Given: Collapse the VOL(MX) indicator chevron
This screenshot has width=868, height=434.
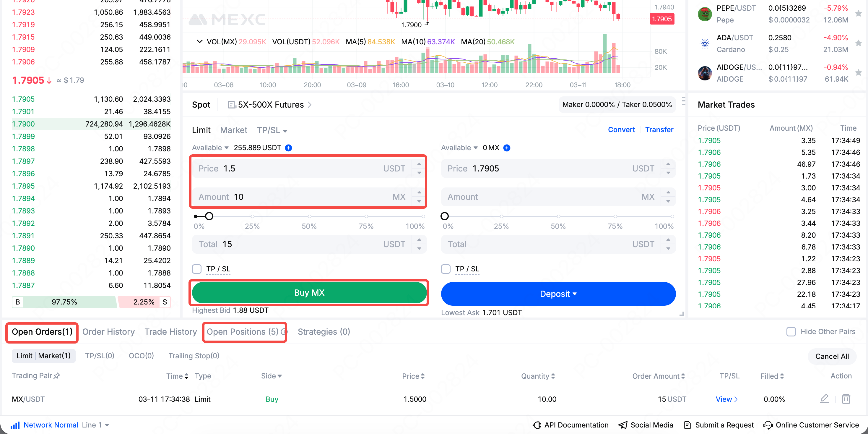Looking at the screenshot, I should pos(199,41).
